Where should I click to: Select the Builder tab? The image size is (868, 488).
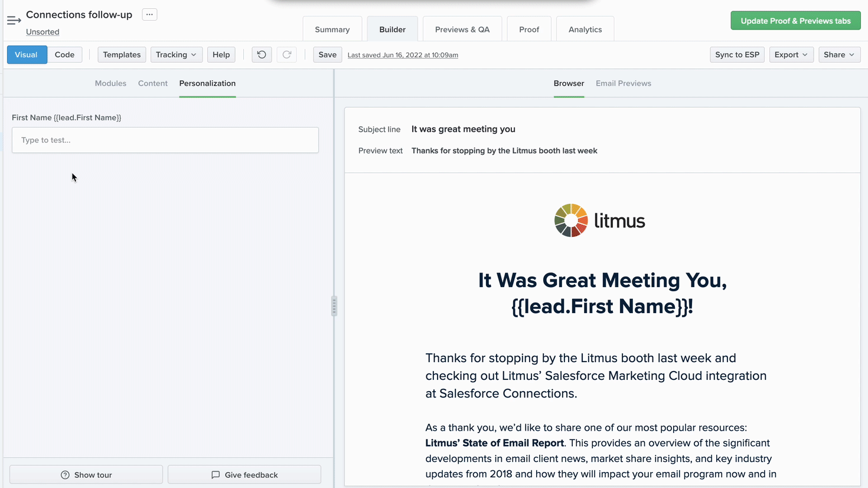coord(392,29)
